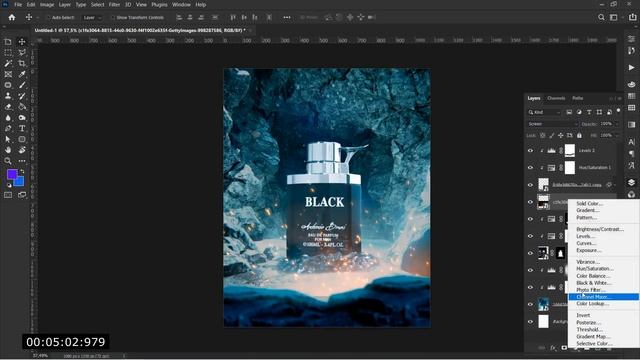The width and height of the screenshot is (640, 360).
Task: Select the Rectangle shape tool
Action: pyautogui.click(x=22, y=139)
